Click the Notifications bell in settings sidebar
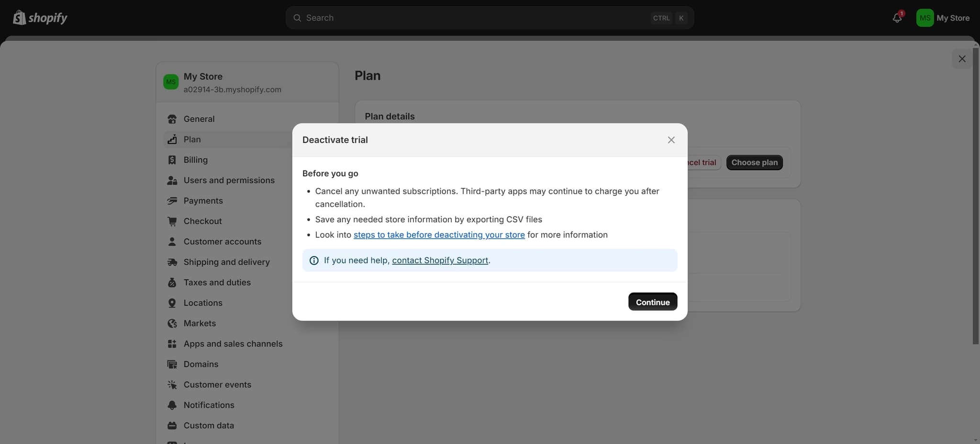 pos(172,405)
